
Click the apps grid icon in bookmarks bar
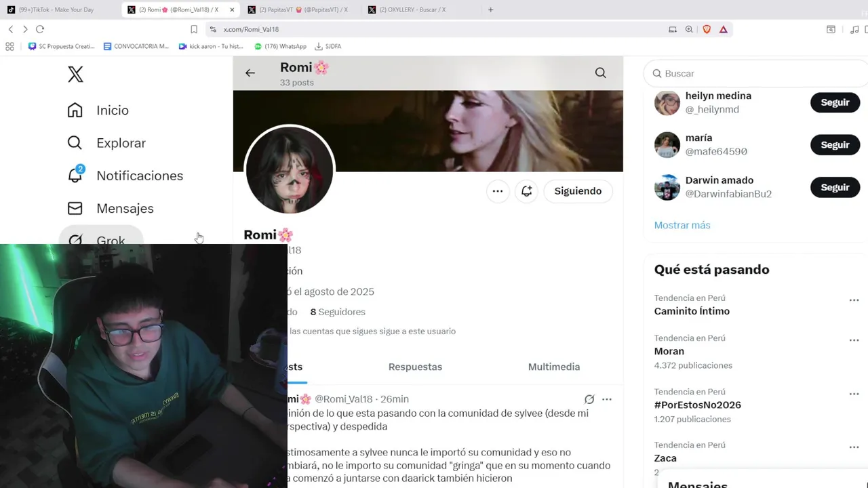point(9,46)
